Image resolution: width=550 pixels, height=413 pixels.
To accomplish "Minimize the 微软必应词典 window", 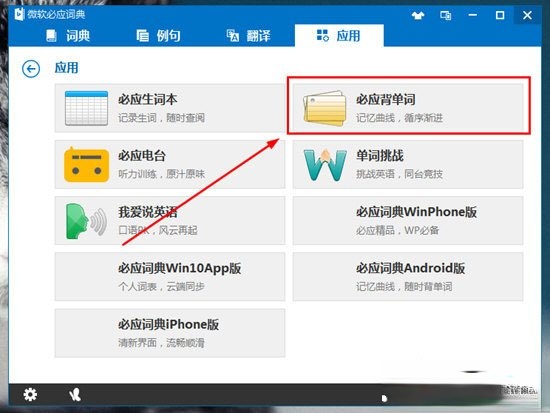I will tap(473, 15).
